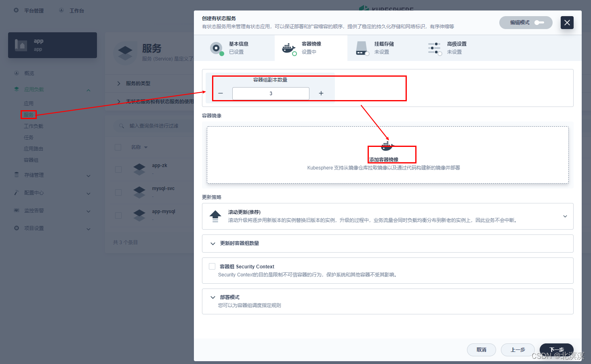Open the 基本信息 step tab
This screenshot has height=364, width=591.
(234, 48)
